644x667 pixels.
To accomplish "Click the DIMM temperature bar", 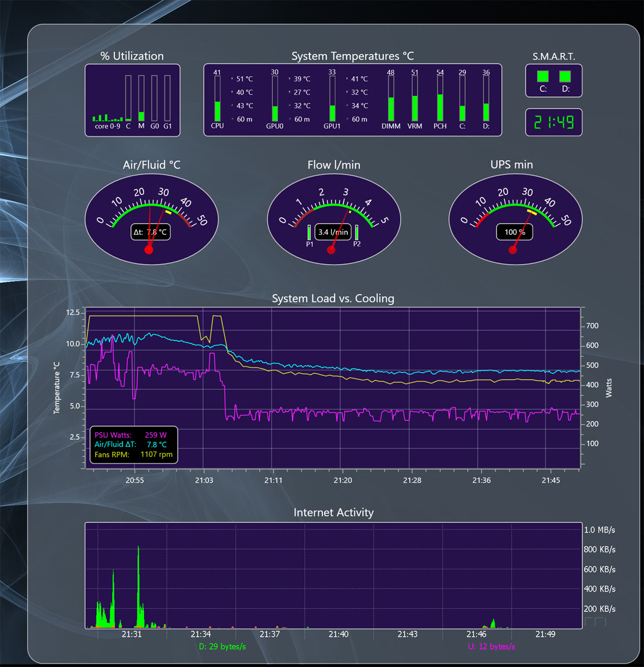I will tap(391, 99).
